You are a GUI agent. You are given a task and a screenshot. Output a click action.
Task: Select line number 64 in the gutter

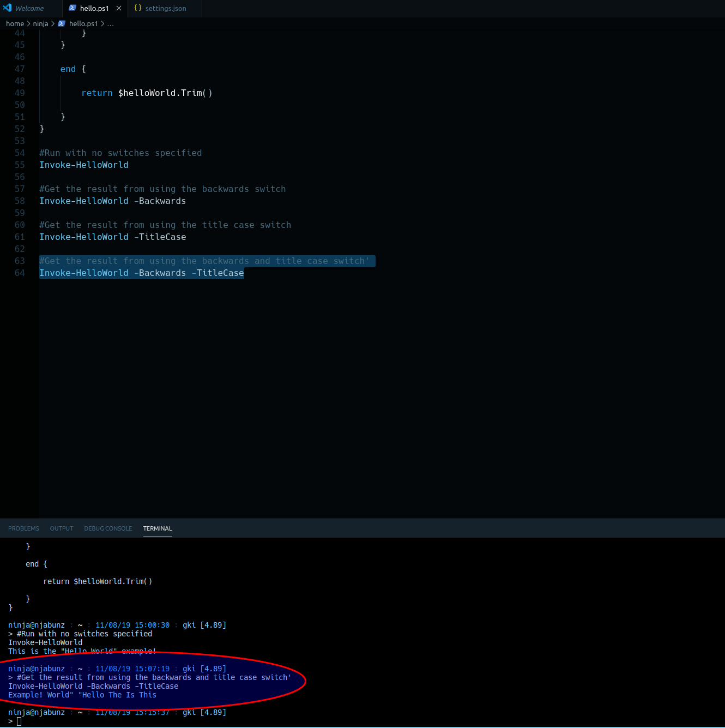point(20,273)
